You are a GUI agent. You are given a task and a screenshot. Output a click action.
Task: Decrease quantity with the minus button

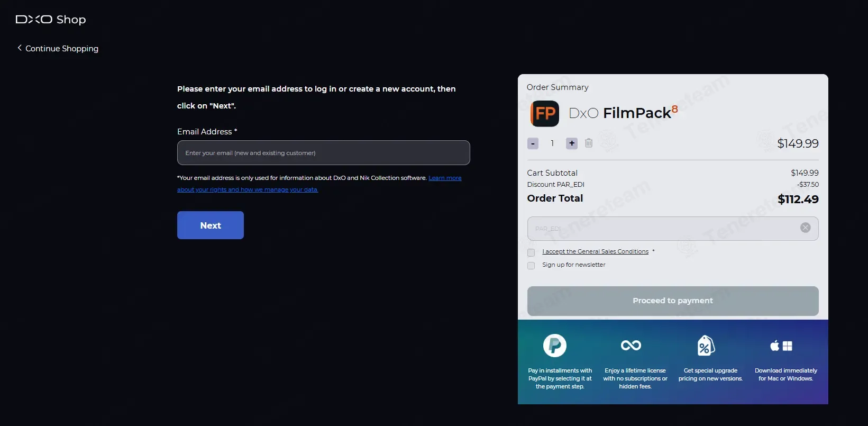(x=533, y=143)
